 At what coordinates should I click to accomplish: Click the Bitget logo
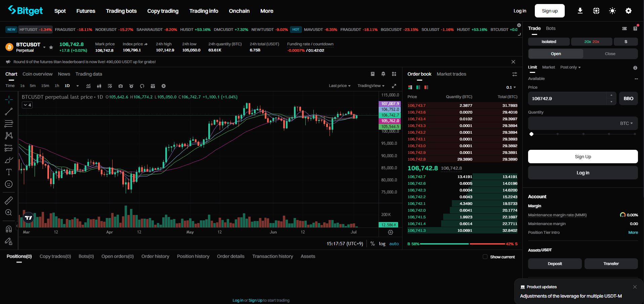click(x=26, y=11)
